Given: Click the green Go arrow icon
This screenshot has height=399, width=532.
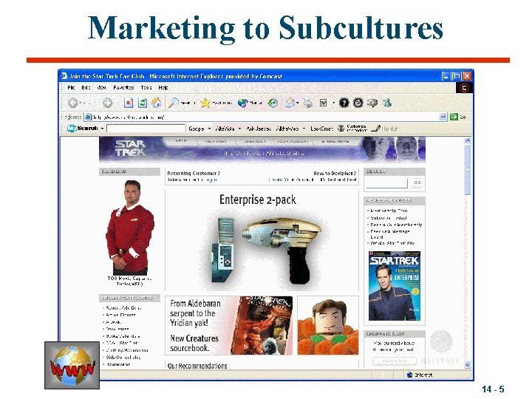Looking at the screenshot, I should point(454,117).
